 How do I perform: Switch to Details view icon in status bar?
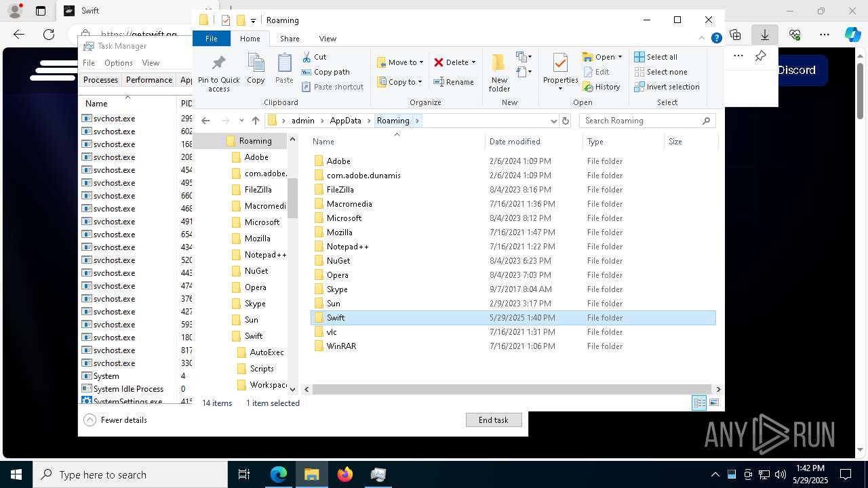[699, 403]
